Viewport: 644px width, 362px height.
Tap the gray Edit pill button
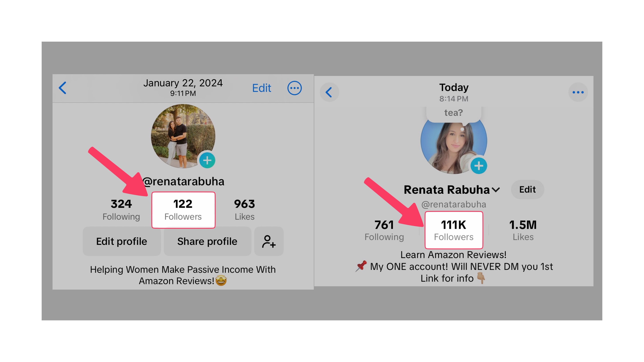point(527,190)
